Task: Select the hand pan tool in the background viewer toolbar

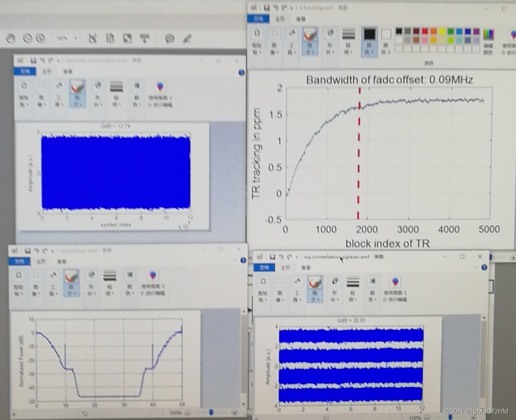Action: [11, 38]
